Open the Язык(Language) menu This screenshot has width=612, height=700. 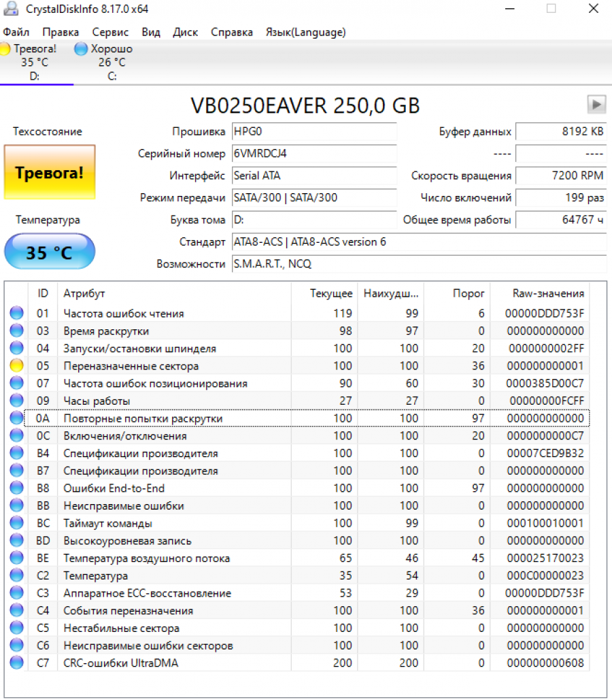[305, 32]
